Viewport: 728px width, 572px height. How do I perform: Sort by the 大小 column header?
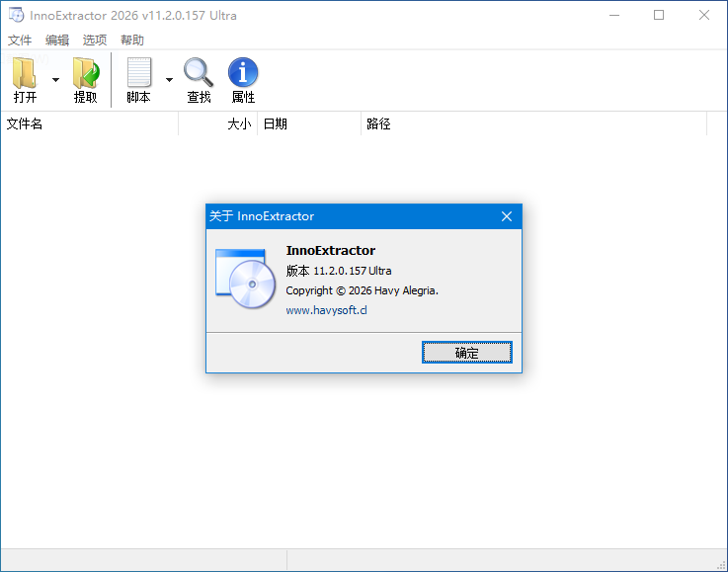pos(217,123)
